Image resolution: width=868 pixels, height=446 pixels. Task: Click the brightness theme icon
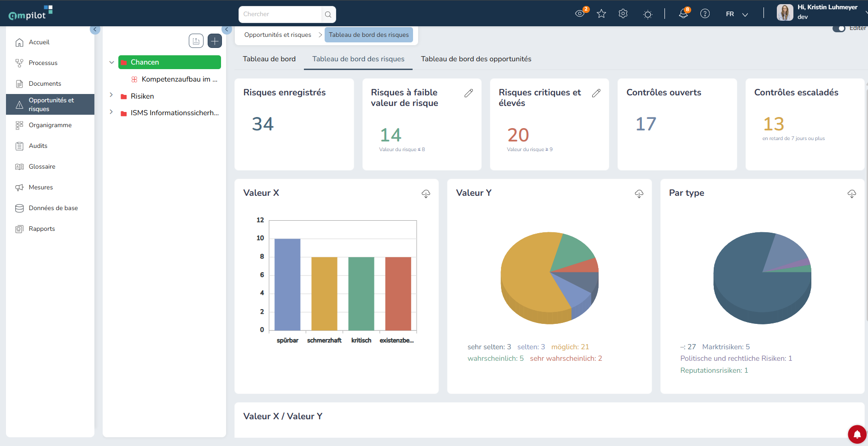[x=648, y=14]
